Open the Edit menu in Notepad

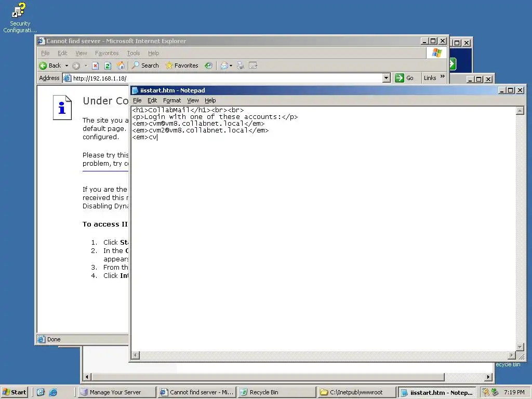point(152,100)
